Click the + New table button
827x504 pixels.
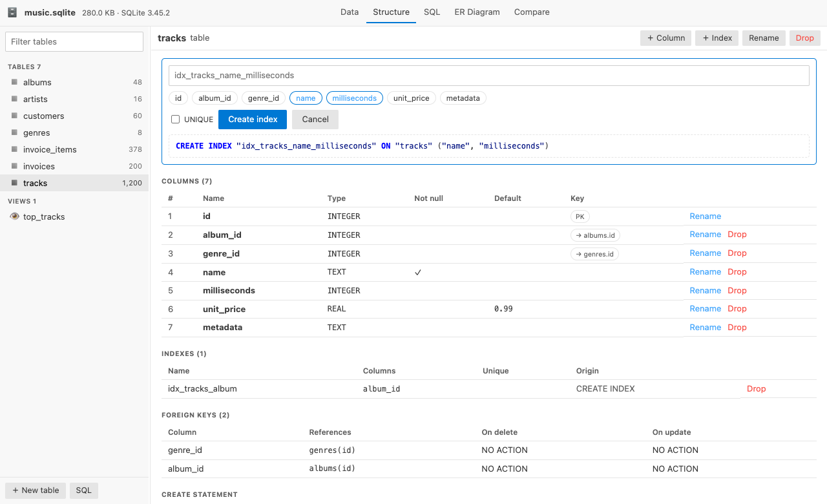click(36, 490)
